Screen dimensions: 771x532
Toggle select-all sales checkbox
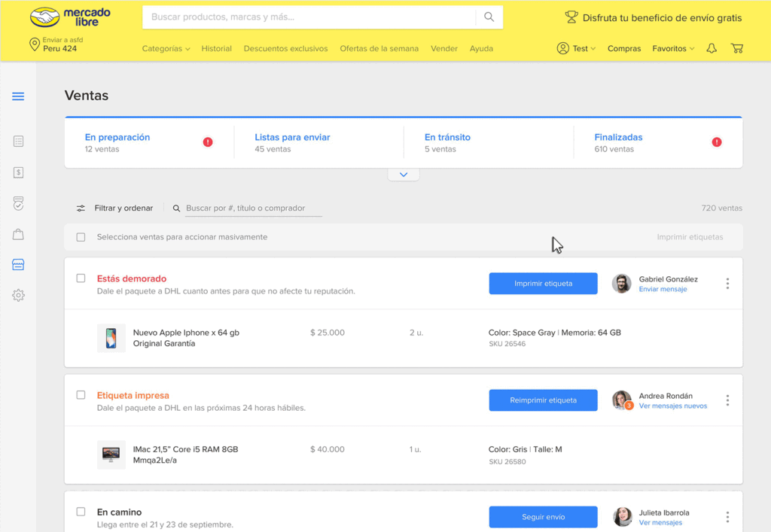pyautogui.click(x=81, y=237)
